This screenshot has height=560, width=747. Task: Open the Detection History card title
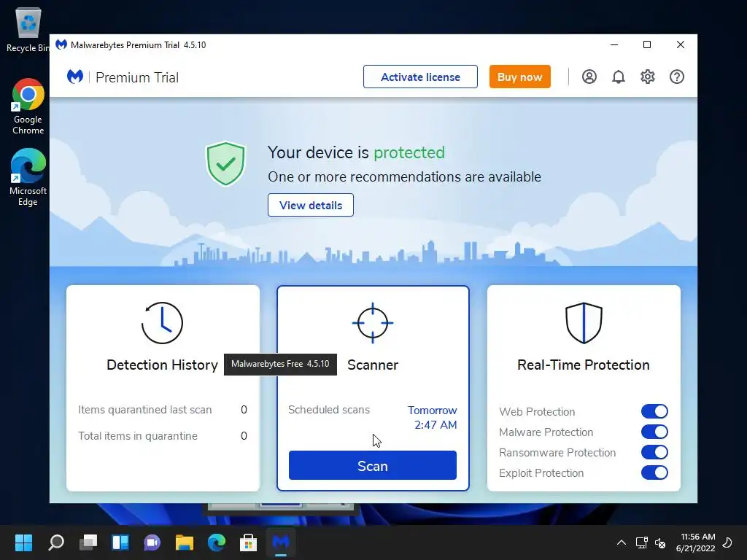click(x=162, y=365)
